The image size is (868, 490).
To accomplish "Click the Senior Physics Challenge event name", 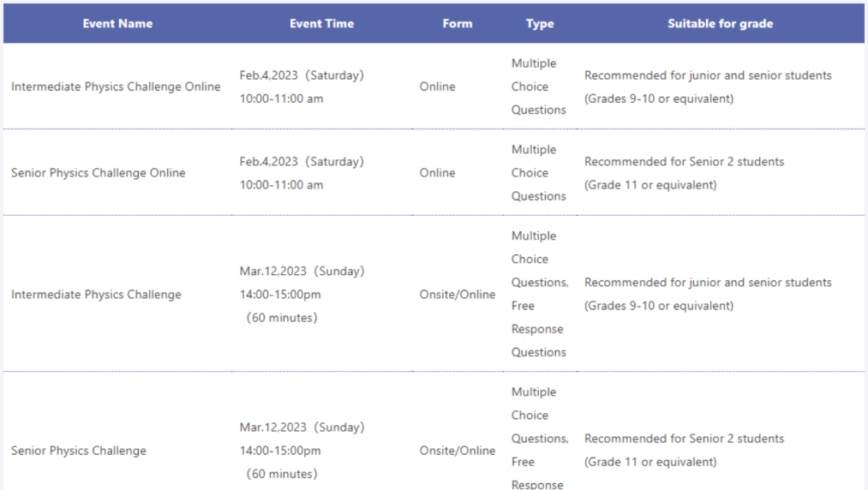I will 79,451.
